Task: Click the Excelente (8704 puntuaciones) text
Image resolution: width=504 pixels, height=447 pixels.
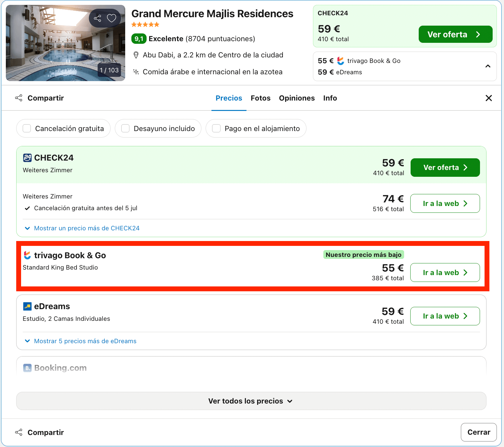Action: click(x=202, y=39)
